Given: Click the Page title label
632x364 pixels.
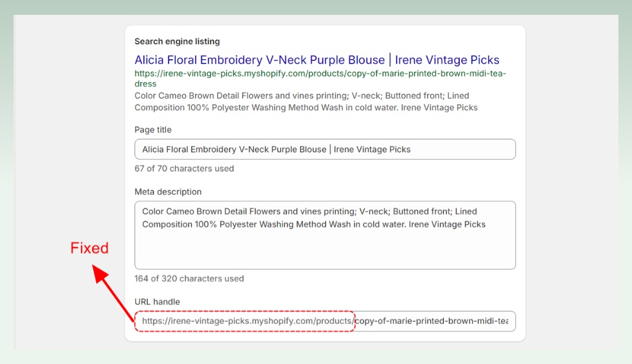Looking at the screenshot, I should pos(153,130).
